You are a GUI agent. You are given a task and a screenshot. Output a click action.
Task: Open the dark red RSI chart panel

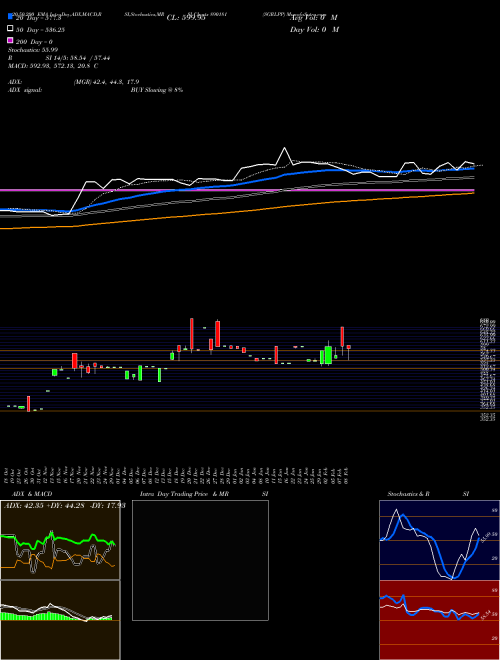click(439, 620)
